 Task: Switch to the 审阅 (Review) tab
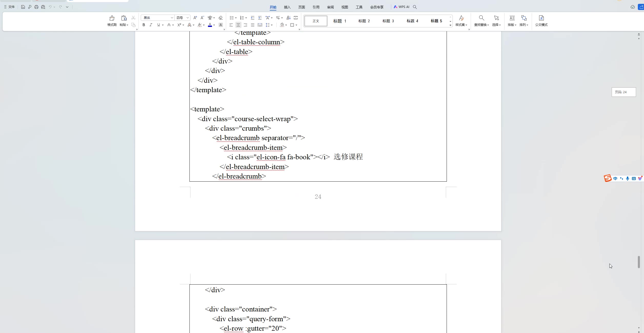point(330,7)
